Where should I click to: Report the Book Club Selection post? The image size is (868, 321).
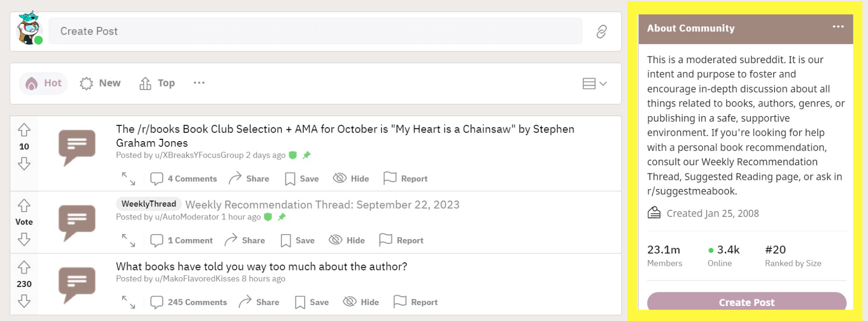tap(405, 178)
